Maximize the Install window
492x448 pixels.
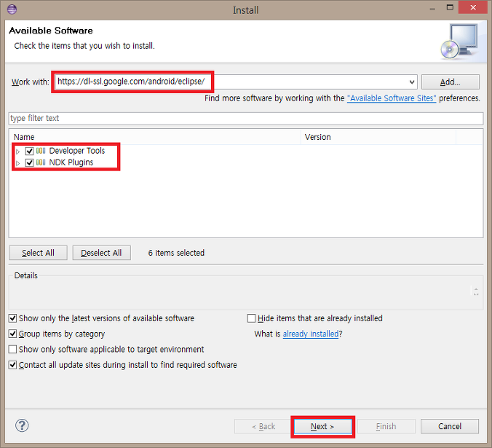tap(450, 7)
